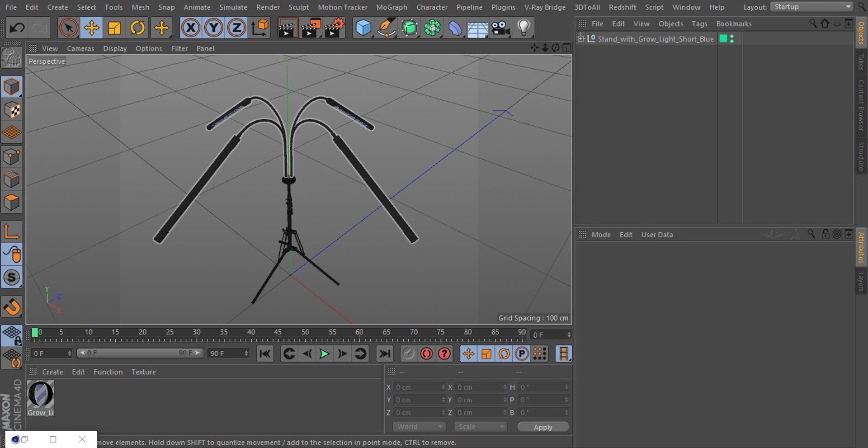868x448 pixels.
Task: Toggle X axis lock
Action: pyautogui.click(x=191, y=28)
